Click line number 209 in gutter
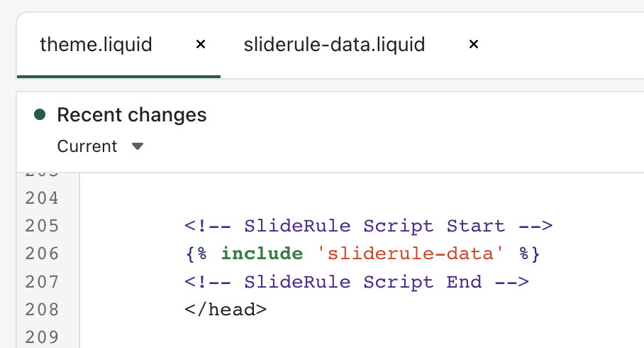The width and height of the screenshot is (644, 348). pyautogui.click(x=42, y=337)
